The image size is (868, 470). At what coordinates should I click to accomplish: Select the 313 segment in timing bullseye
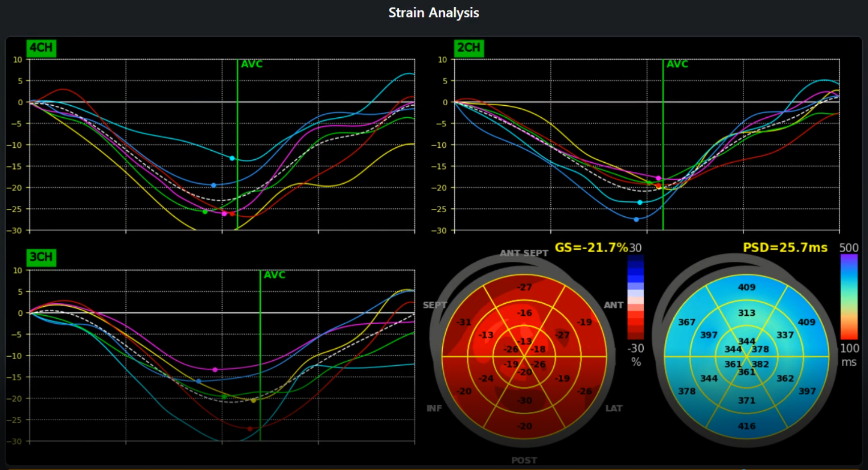[x=746, y=313]
